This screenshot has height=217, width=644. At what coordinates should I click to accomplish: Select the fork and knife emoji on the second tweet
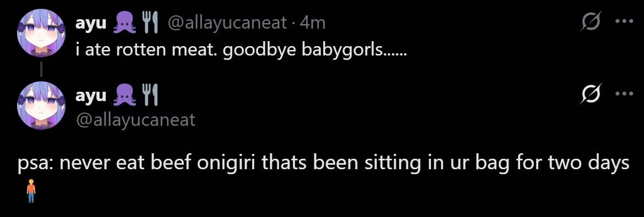[x=150, y=94]
